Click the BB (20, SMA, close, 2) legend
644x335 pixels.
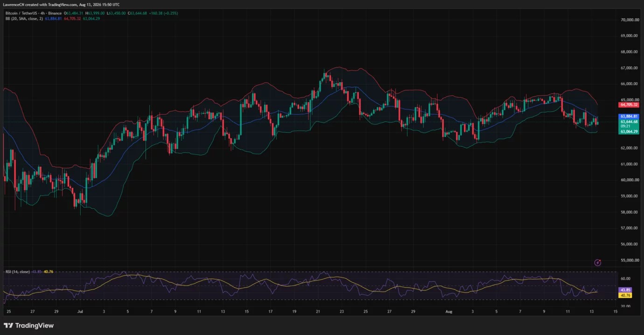(x=24, y=19)
